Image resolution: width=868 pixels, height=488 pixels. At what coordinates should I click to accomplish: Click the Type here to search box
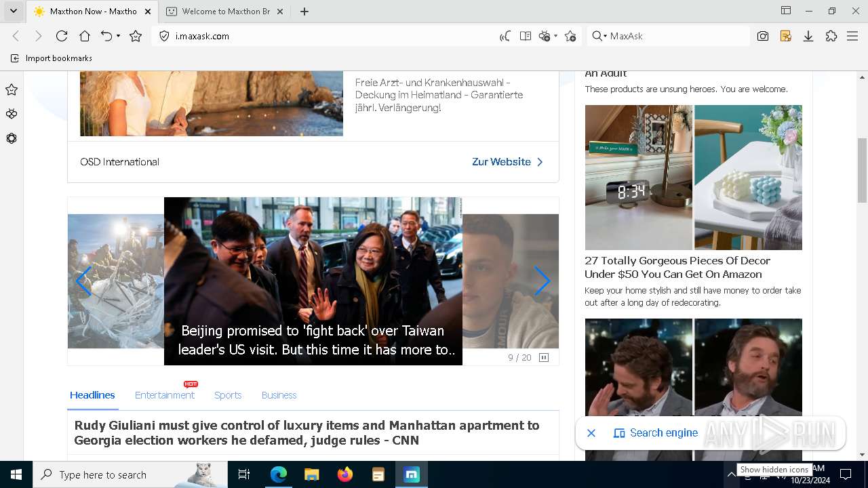click(x=129, y=474)
